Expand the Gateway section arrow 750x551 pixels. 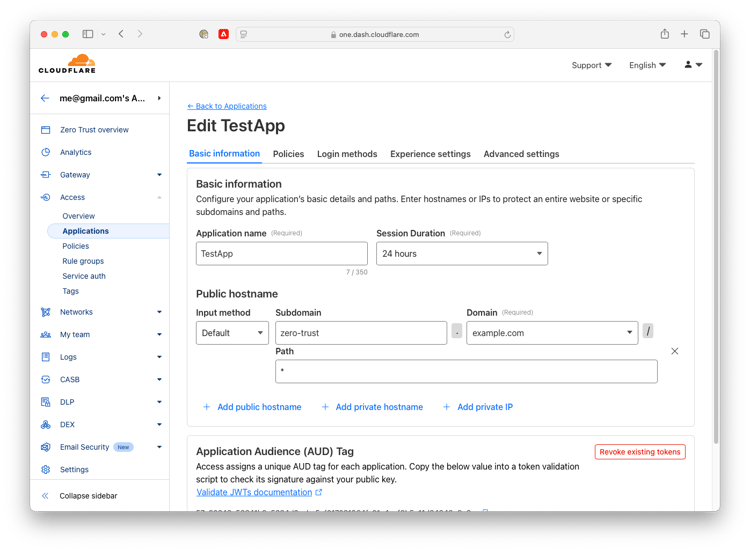coord(159,175)
